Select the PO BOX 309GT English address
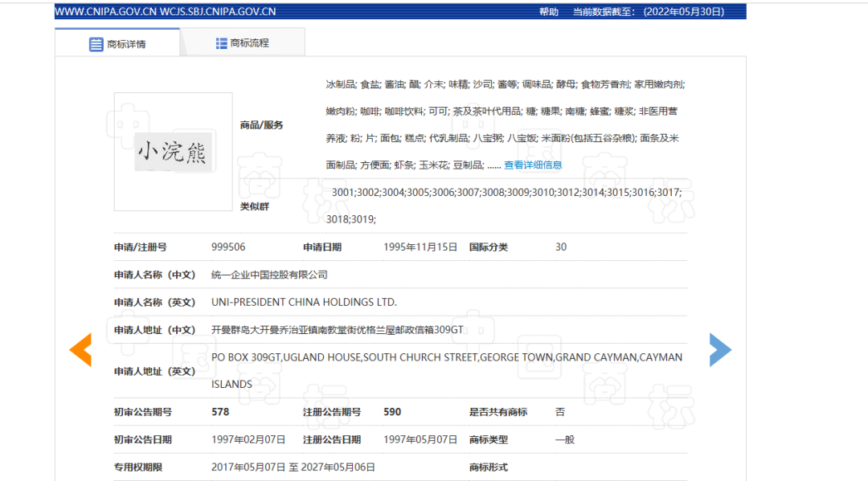 [x=447, y=371]
